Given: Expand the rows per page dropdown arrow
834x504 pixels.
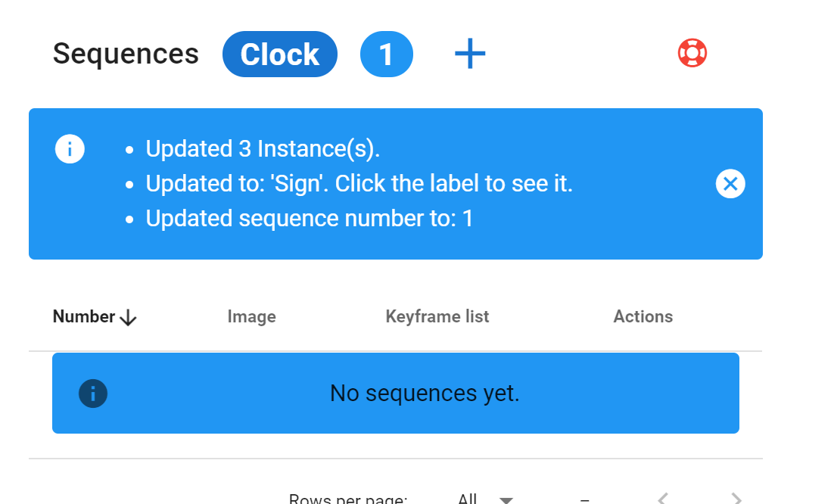Looking at the screenshot, I should pos(506,499).
